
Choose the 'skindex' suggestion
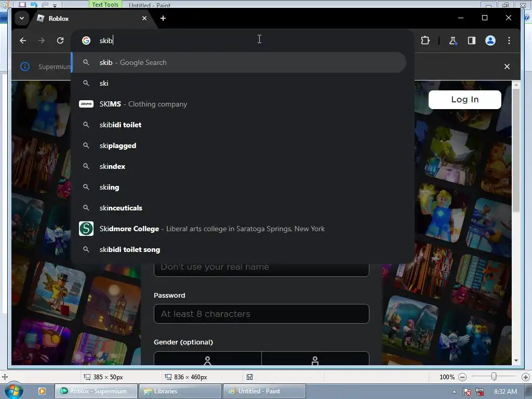point(238,166)
